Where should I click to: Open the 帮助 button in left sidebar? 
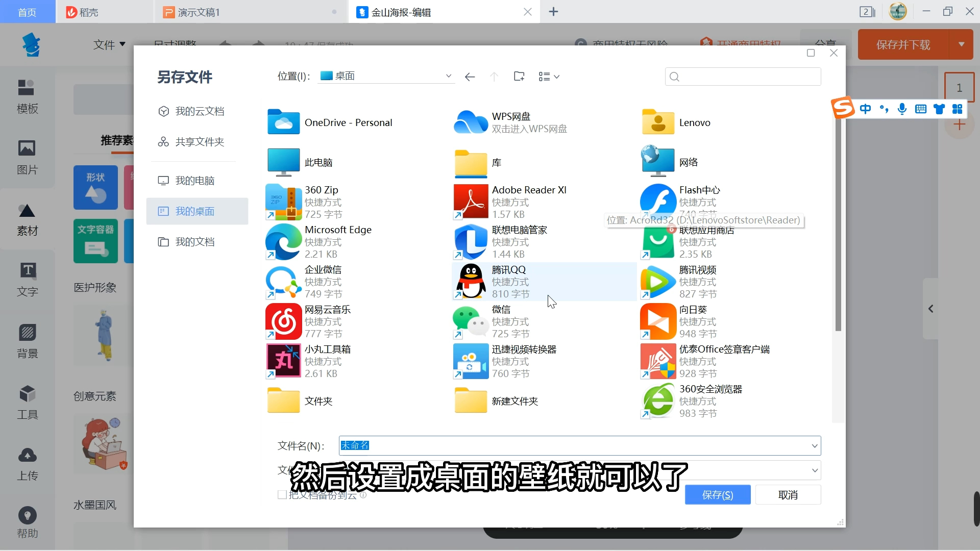coord(28,522)
